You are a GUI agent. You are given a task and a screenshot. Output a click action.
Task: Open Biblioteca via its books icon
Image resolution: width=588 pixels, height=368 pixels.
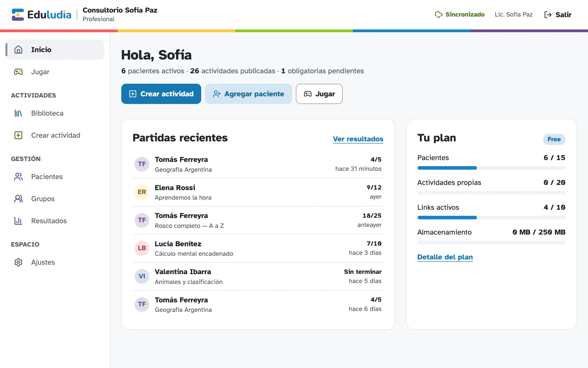pyautogui.click(x=18, y=113)
